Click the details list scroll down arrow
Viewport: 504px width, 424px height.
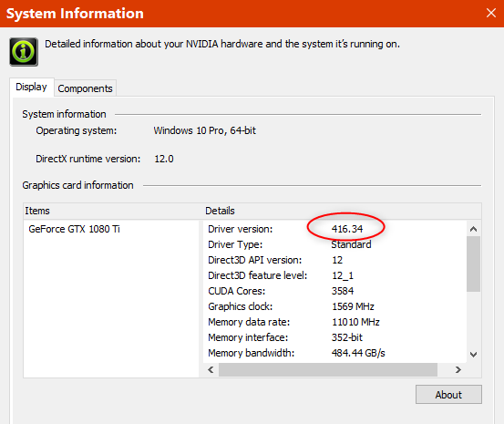click(x=473, y=355)
